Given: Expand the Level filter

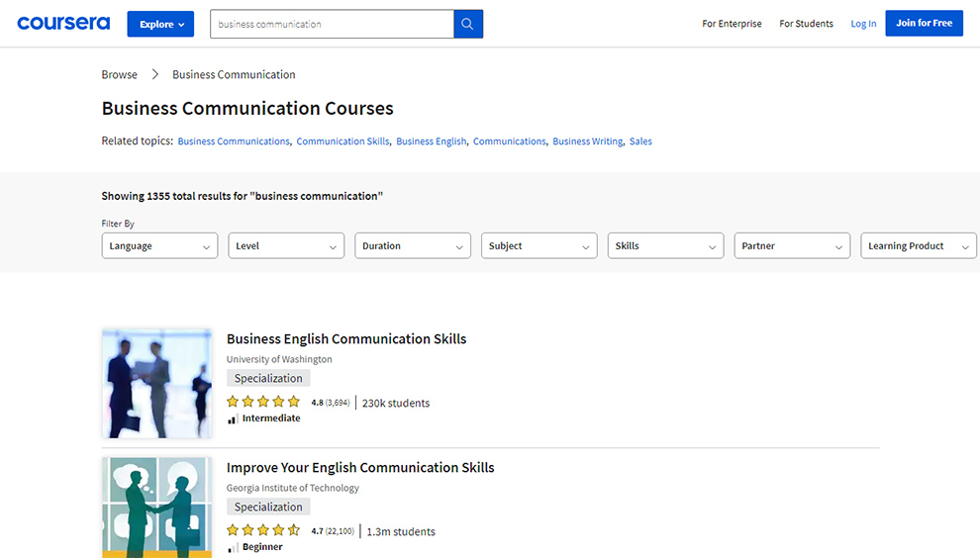Looking at the screenshot, I should click(x=286, y=245).
